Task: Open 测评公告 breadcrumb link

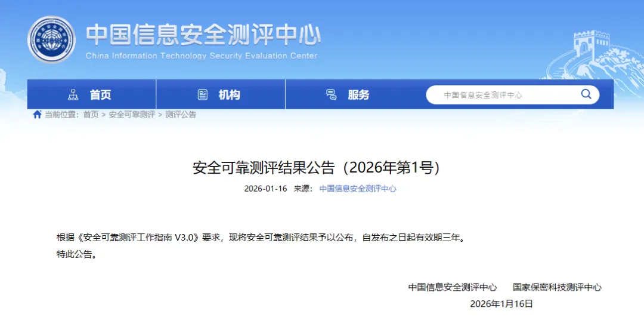Action: 181,115
